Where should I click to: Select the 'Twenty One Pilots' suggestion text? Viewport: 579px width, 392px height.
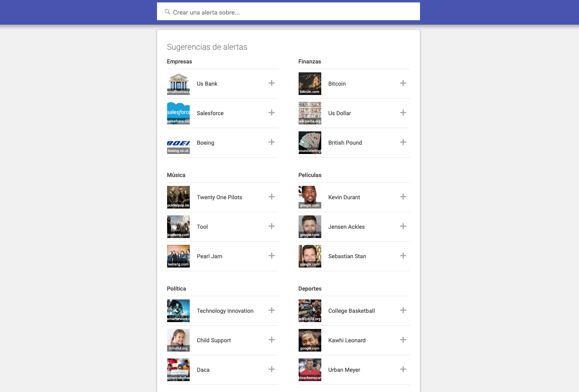(219, 197)
